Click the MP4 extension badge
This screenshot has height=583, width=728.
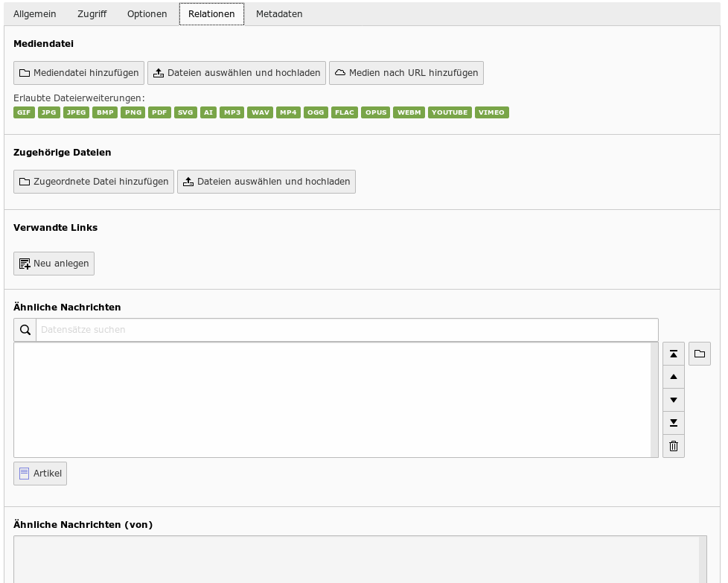288,112
